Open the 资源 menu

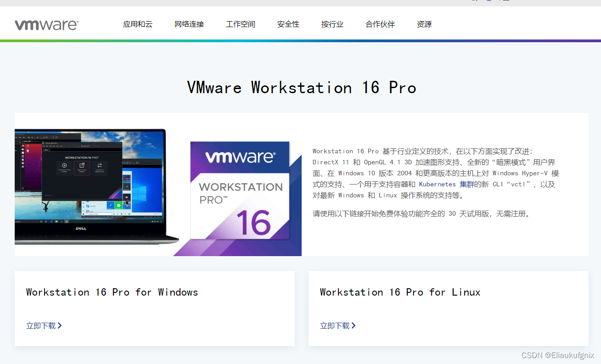click(424, 24)
